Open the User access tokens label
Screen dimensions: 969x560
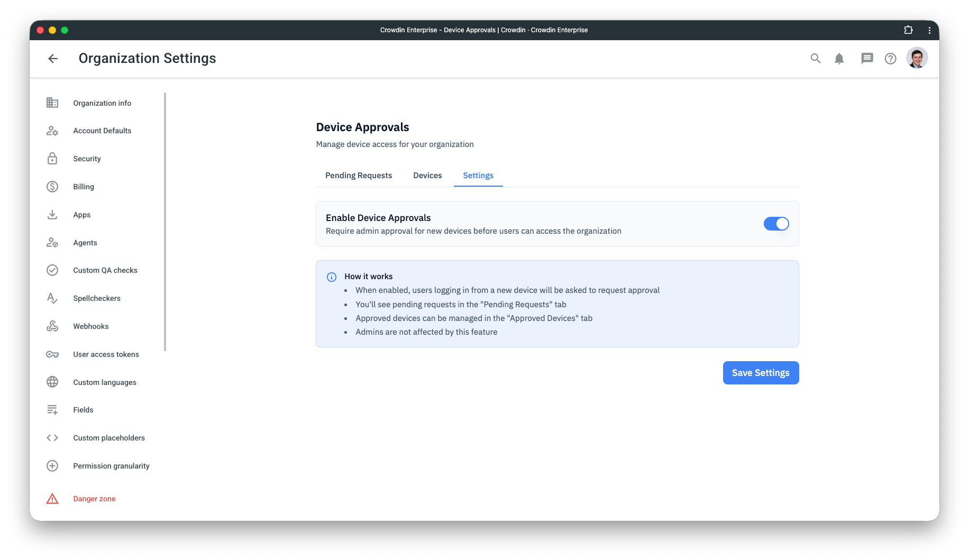(106, 354)
